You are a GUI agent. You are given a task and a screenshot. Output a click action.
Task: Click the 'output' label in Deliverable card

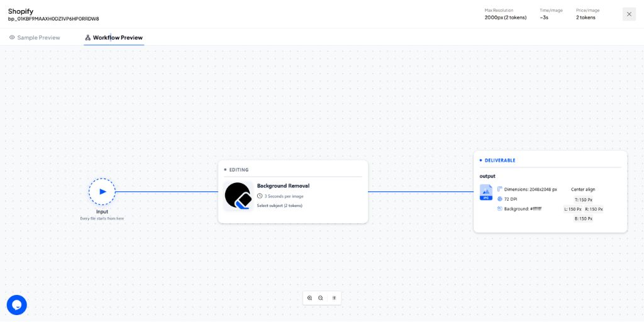487,176
